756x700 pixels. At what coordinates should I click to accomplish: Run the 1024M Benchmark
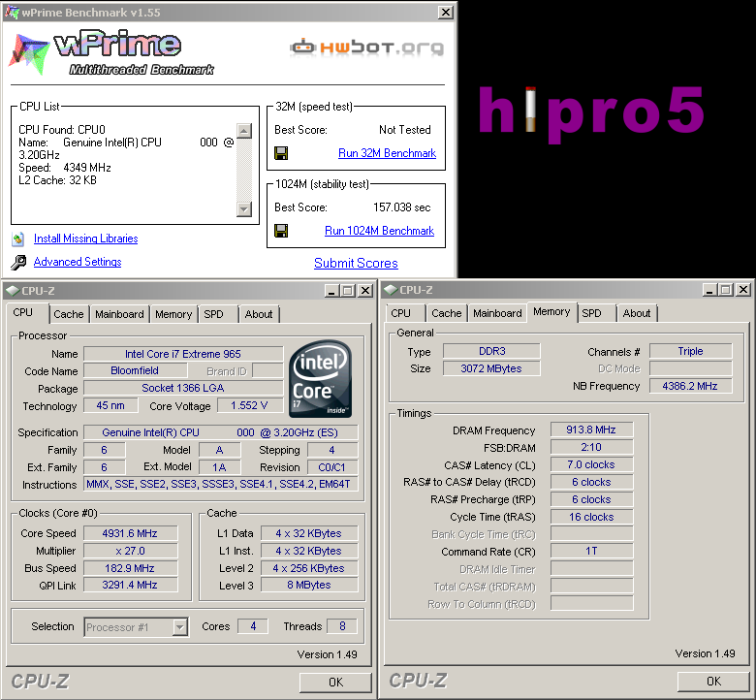coord(379,231)
